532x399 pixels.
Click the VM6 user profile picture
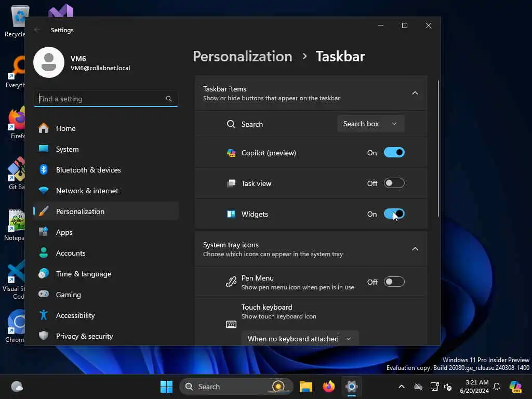tap(49, 62)
